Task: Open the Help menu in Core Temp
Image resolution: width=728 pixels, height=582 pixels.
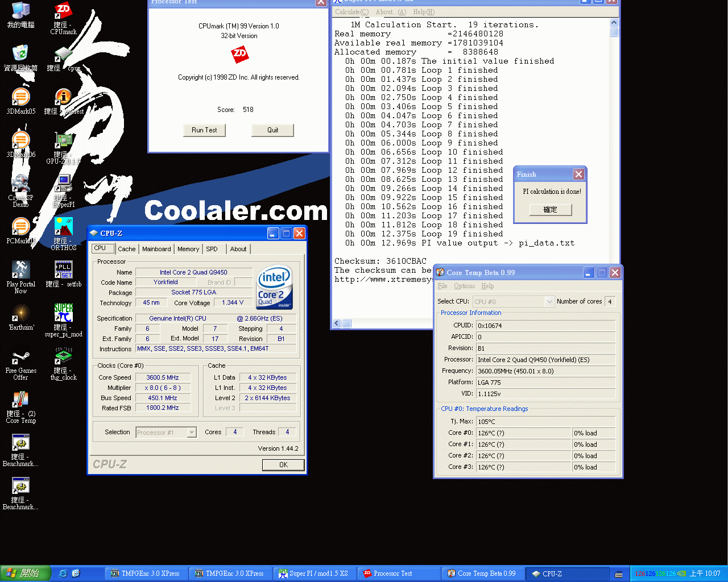Action: 487,286
